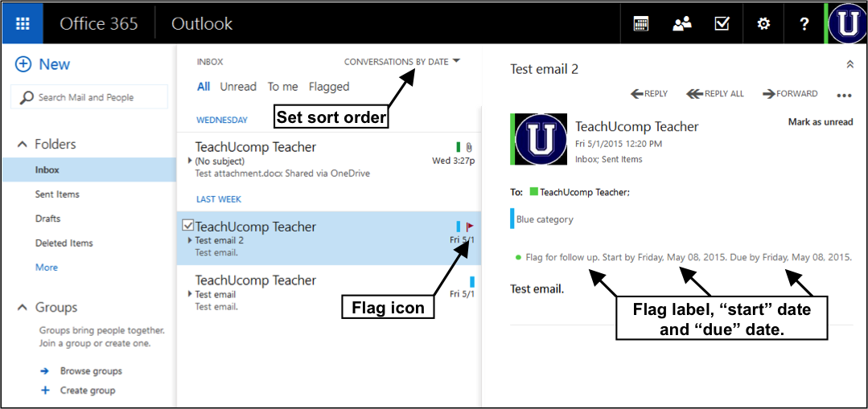Open the Test email message from Fri 5/1
This screenshot has width=868, height=409.
click(329, 292)
